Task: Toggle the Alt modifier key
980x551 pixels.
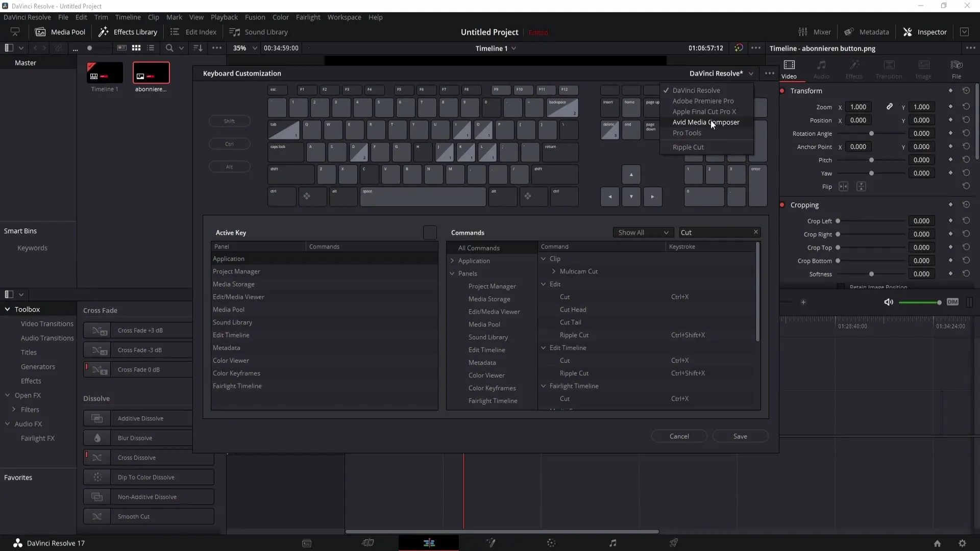Action: click(230, 167)
